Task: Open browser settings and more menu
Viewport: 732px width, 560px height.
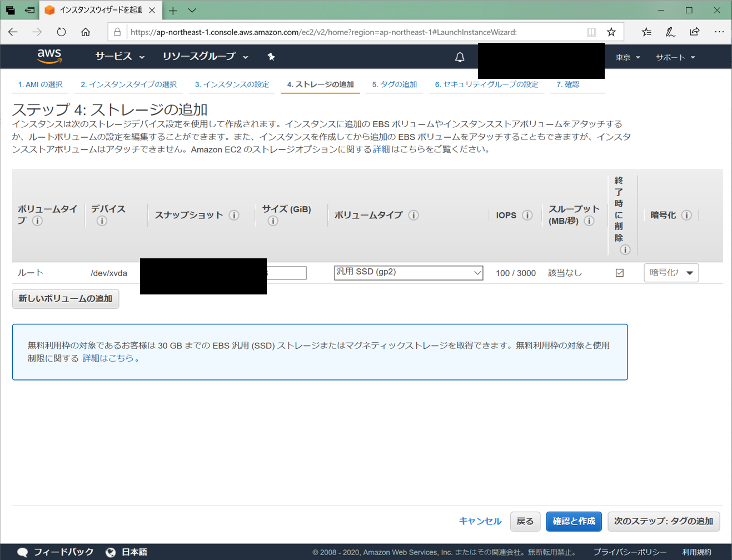Action: (x=719, y=32)
